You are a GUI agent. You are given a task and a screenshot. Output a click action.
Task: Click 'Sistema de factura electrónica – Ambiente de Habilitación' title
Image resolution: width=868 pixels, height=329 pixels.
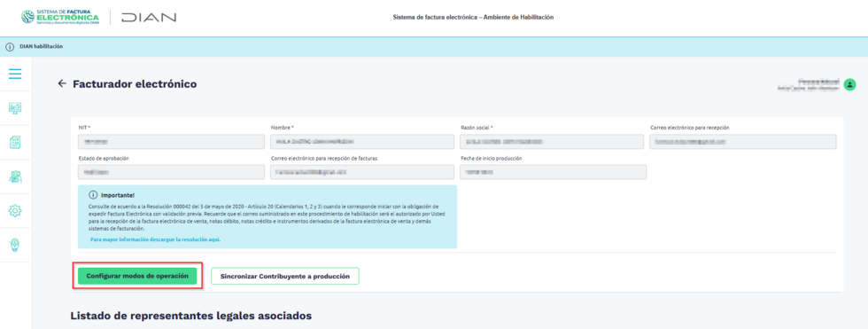(x=473, y=17)
